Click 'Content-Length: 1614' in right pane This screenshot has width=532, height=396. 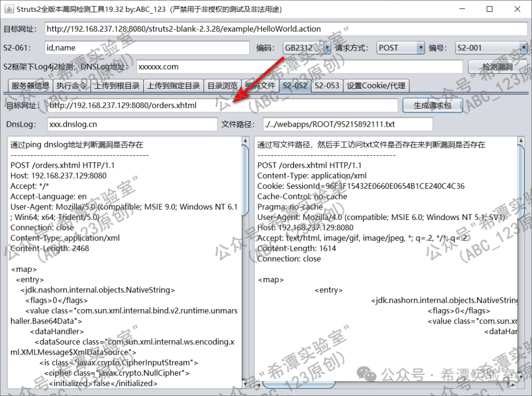point(297,248)
